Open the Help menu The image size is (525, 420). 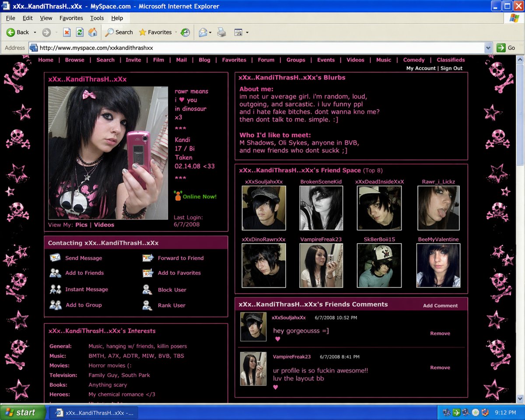point(117,18)
